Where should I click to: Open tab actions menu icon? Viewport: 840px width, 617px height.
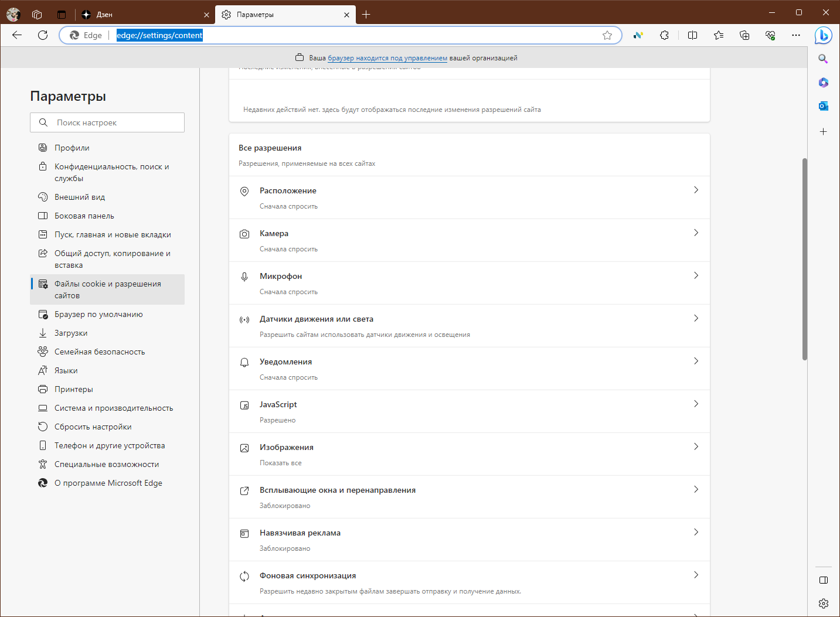coord(62,15)
